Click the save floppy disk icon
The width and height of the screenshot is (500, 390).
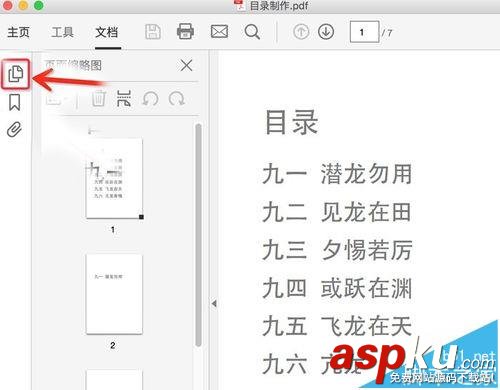coord(153,32)
